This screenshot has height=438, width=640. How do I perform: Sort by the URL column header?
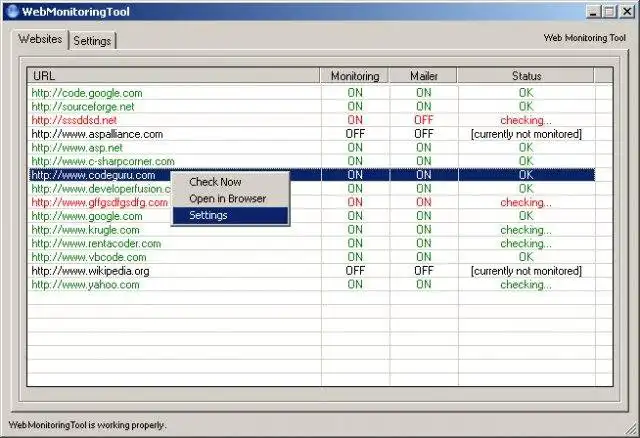click(x=173, y=76)
